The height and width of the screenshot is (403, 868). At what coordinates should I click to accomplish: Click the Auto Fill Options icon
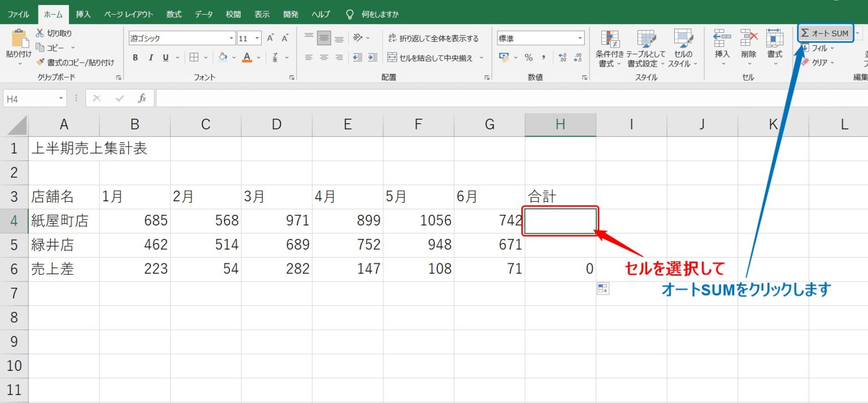coord(603,289)
